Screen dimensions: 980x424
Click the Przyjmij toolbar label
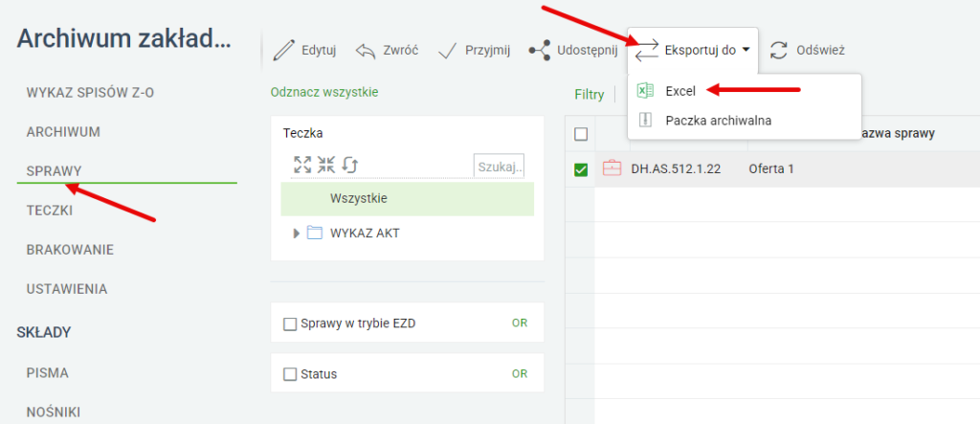(x=487, y=51)
